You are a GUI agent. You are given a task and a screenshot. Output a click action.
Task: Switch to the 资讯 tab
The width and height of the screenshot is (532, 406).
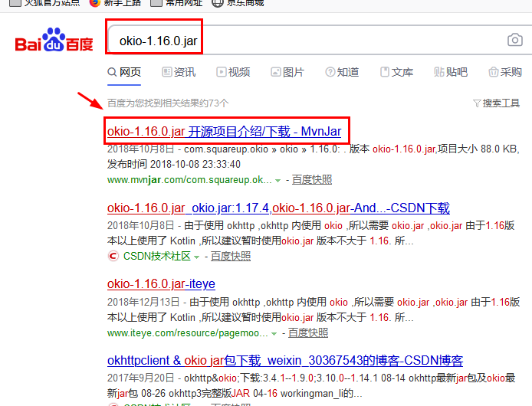(179, 72)
